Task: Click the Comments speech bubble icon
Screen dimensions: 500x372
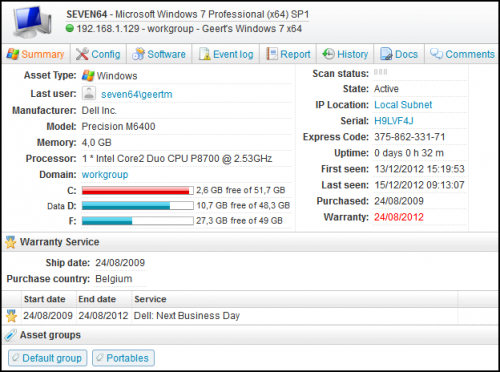Action: click(x=436, y=54)
